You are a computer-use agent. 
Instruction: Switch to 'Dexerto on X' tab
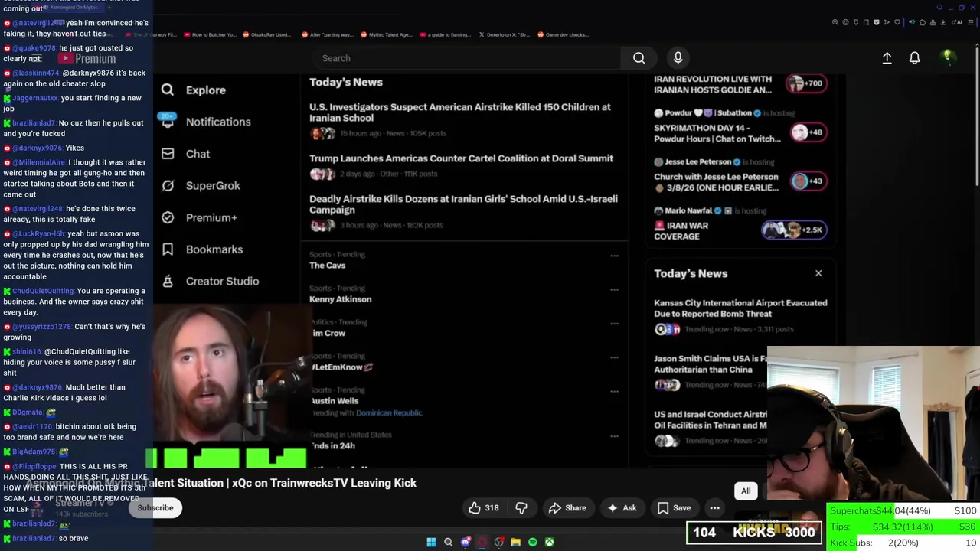pos(504,34)
